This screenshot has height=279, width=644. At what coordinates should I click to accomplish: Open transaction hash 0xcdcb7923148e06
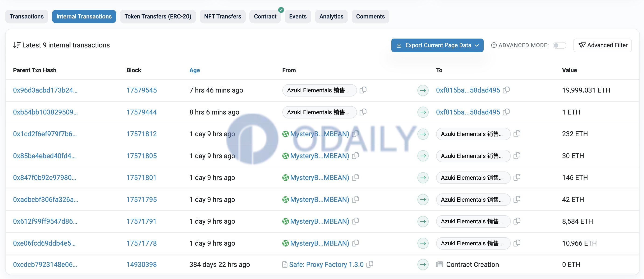pyautogui.click(x=45, y=265)
